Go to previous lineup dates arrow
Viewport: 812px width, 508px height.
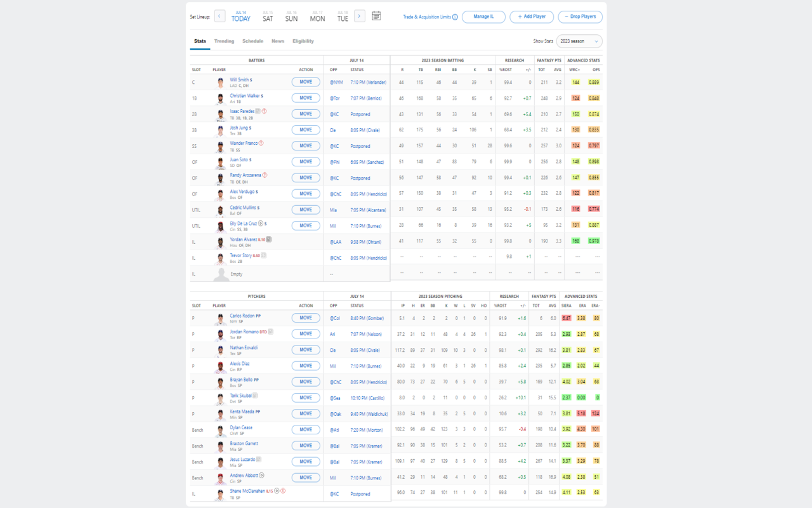(220, 16)
